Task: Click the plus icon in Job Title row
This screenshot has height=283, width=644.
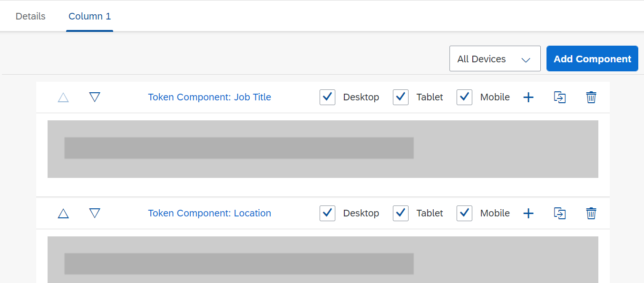Action: click(528, 98)
